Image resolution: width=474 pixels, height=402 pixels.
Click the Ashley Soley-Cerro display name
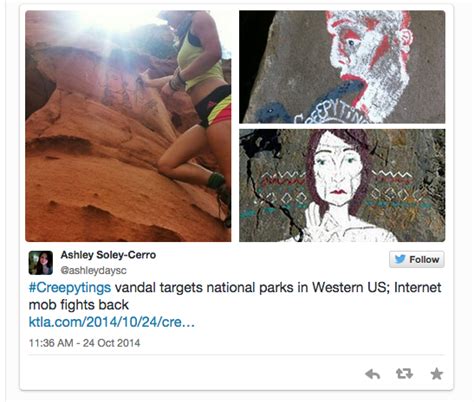tap(108, 255)
